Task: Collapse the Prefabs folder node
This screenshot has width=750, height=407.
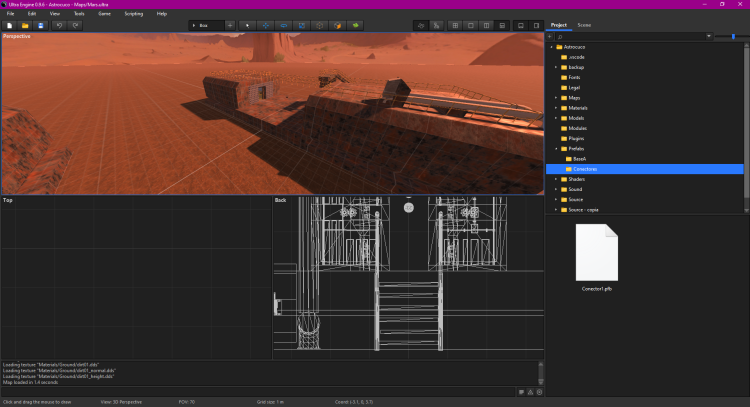Action: click(x=556, y=149)
